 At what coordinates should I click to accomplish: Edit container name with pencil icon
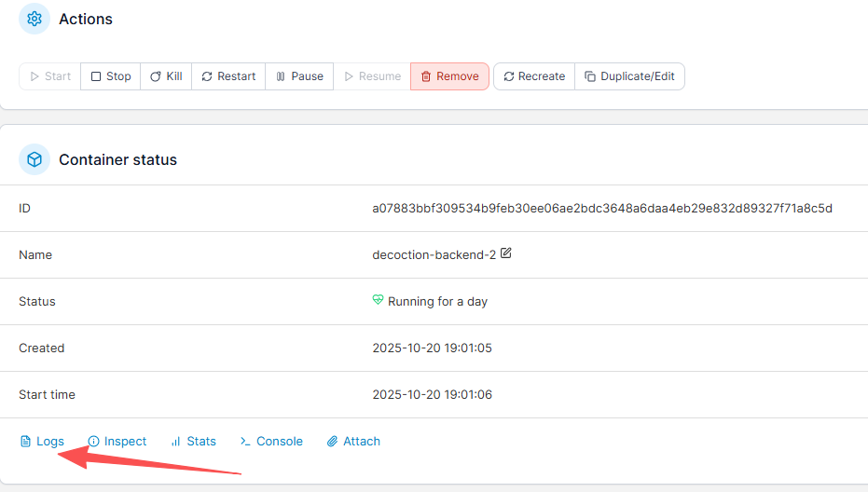(x=506, y=253)
